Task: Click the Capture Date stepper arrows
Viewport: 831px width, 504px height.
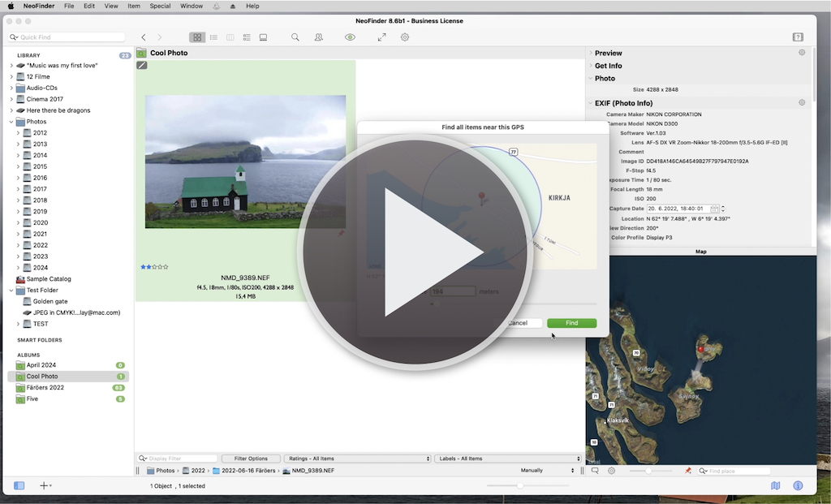Action: 723,209
